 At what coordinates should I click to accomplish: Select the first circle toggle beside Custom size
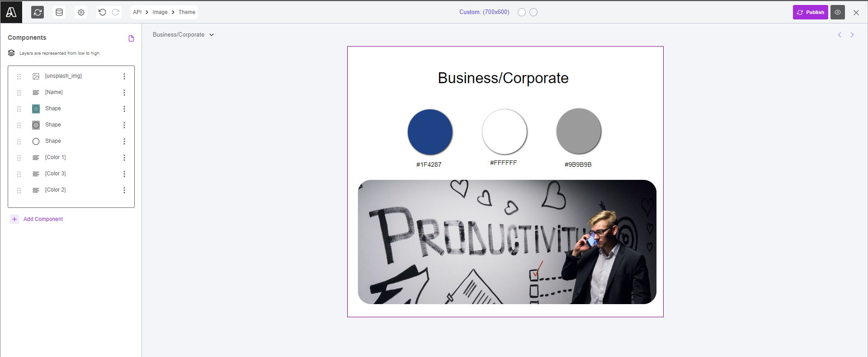coord(522,12)
